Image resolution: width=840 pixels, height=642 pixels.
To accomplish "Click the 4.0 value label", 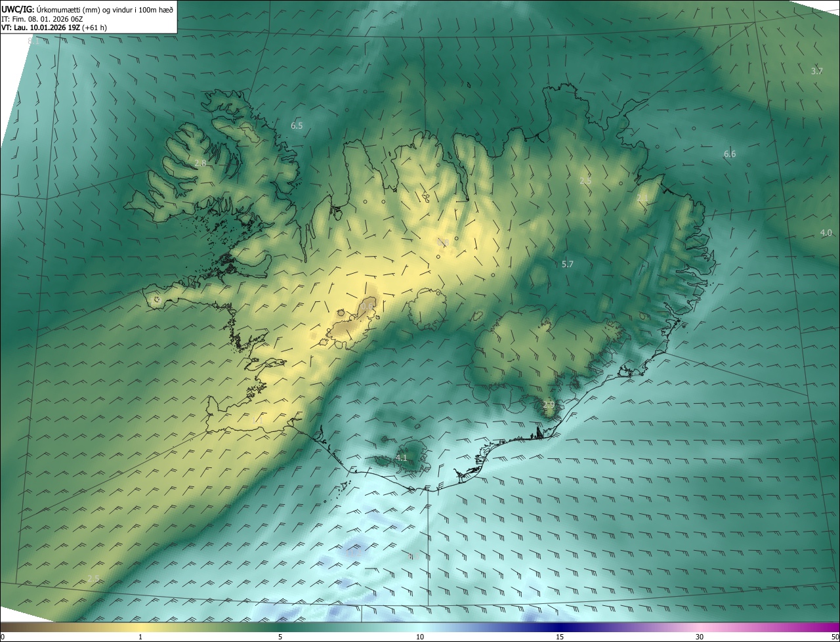I will pyautogui.click(x=826, y=233).
